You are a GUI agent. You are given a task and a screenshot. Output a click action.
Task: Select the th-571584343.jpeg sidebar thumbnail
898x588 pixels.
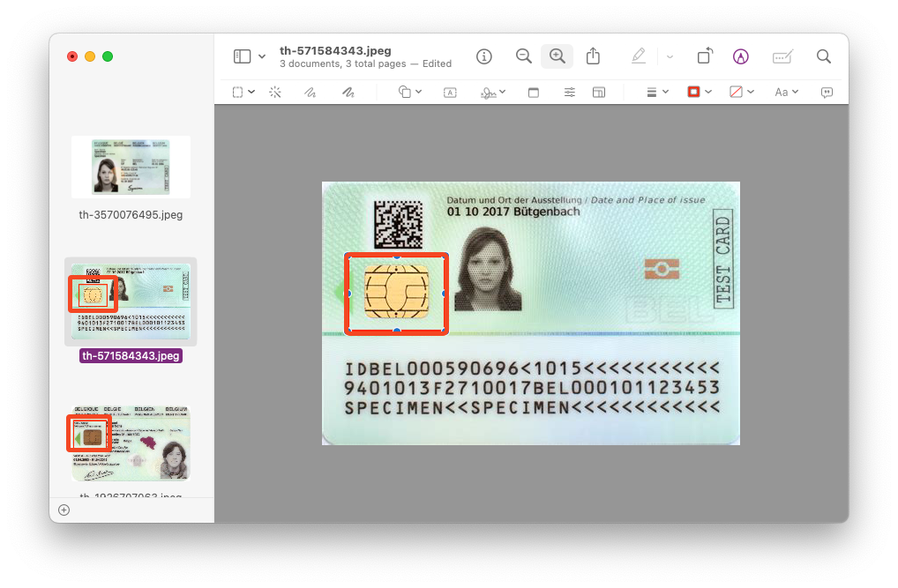(131, 301)
